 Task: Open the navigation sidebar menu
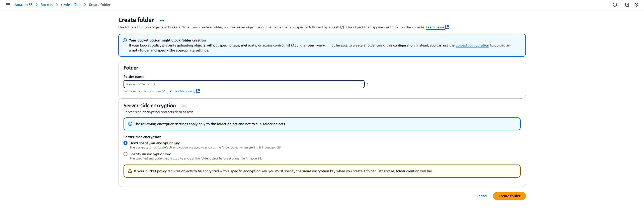tap(8, 5)
